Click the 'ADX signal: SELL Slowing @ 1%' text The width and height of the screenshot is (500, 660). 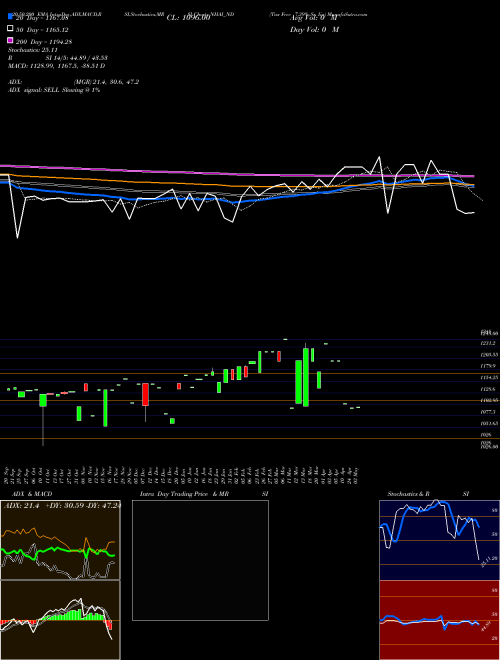[x=54, y=90]
